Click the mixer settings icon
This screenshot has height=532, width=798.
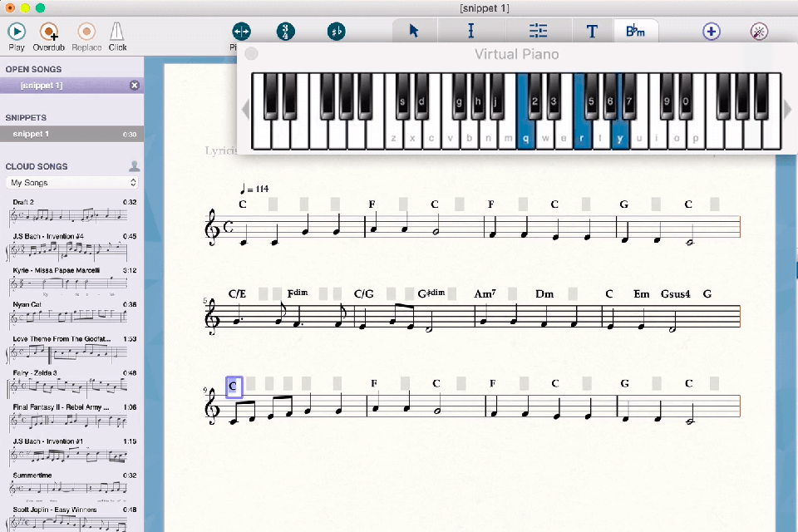tap(538, 31)
